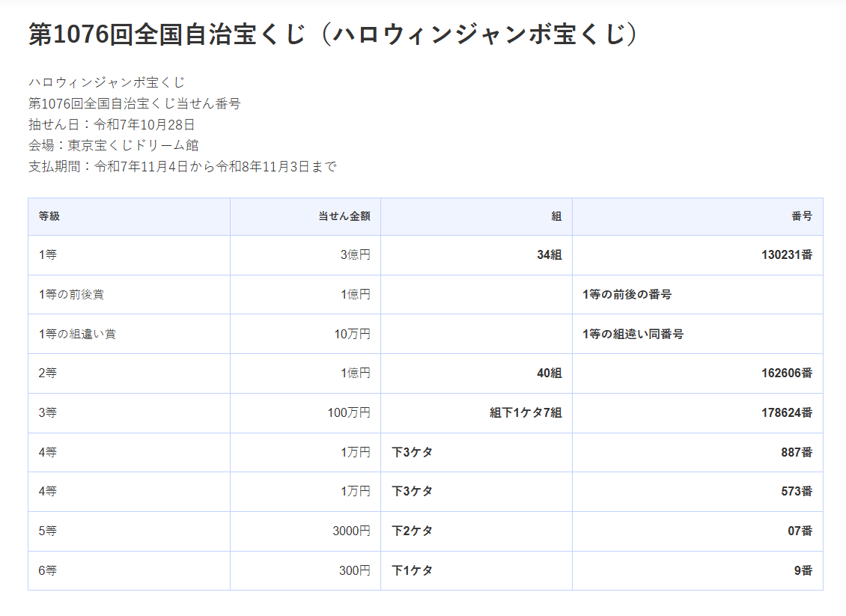Select the 1等の前後賞 grade cell
The width and height of the screenshot is (846, 616).
71,294
